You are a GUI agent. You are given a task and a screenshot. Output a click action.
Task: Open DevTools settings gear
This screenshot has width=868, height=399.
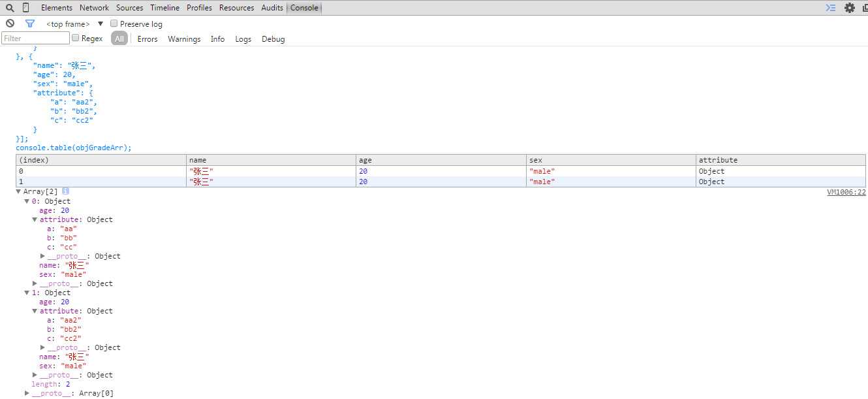click(849, 8)
